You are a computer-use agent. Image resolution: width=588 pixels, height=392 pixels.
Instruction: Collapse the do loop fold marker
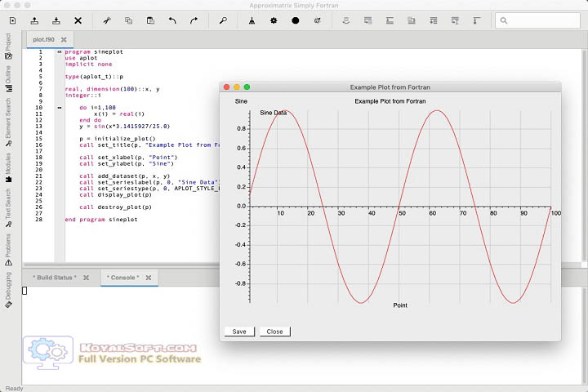click(x=60, y=108)
